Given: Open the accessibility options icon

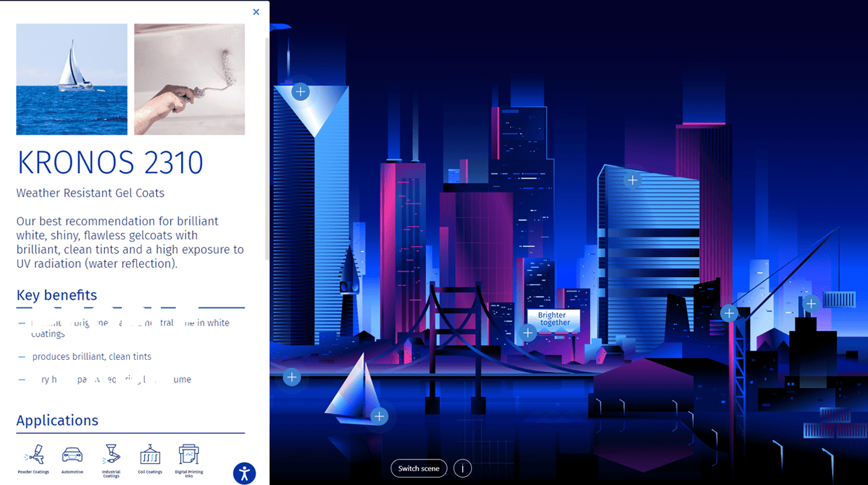Looking at the screenshot, I should pyautogui.click(x=244, y=474).
